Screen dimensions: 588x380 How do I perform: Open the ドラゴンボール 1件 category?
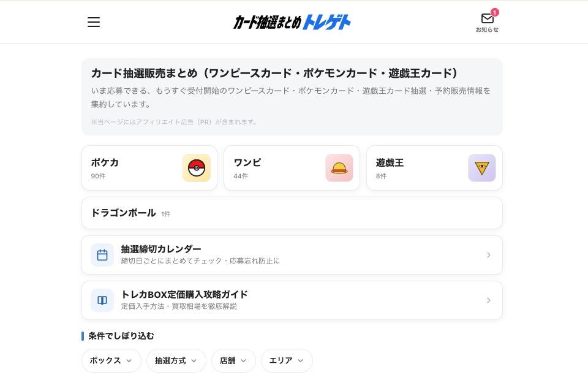(292, 213)
